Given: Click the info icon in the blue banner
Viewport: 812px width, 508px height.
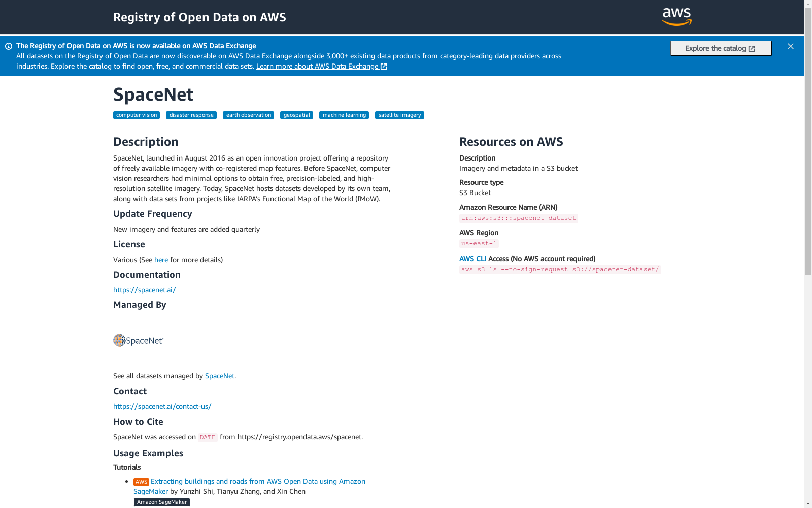Looking at the screenshot, I should pyautogui.click(x=9, y=46).
